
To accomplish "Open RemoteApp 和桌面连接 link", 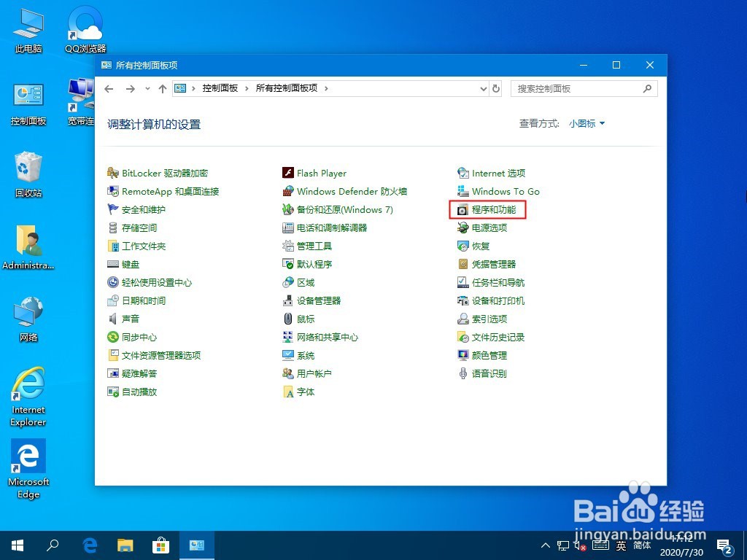I will coord(171,192).
